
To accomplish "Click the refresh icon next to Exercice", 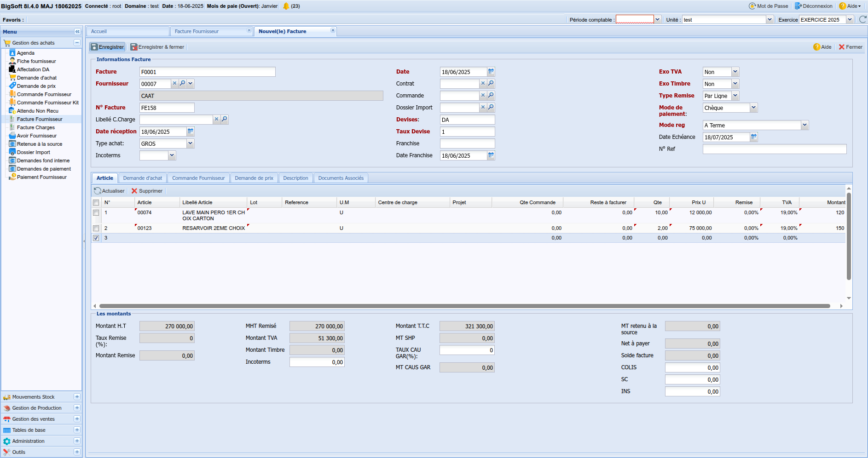I will [x=862, y=19].
